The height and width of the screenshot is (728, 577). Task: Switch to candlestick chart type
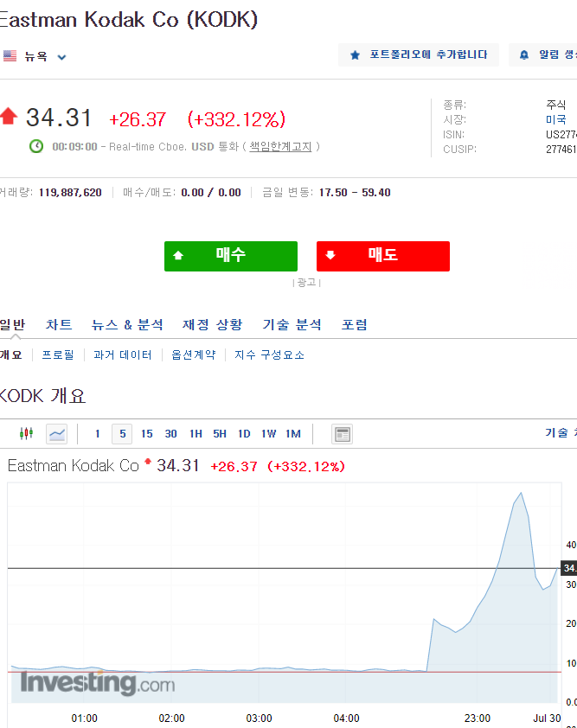[x=26, y=434]
